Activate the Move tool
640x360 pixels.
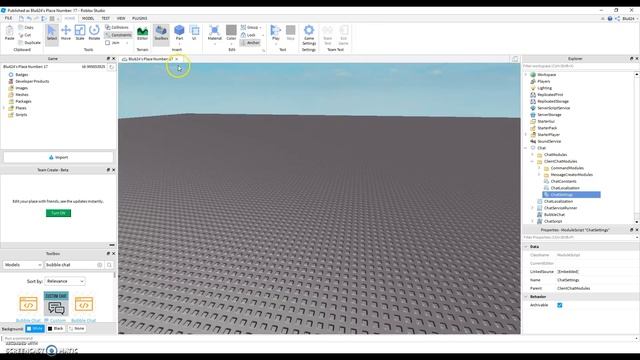point(66,33)
